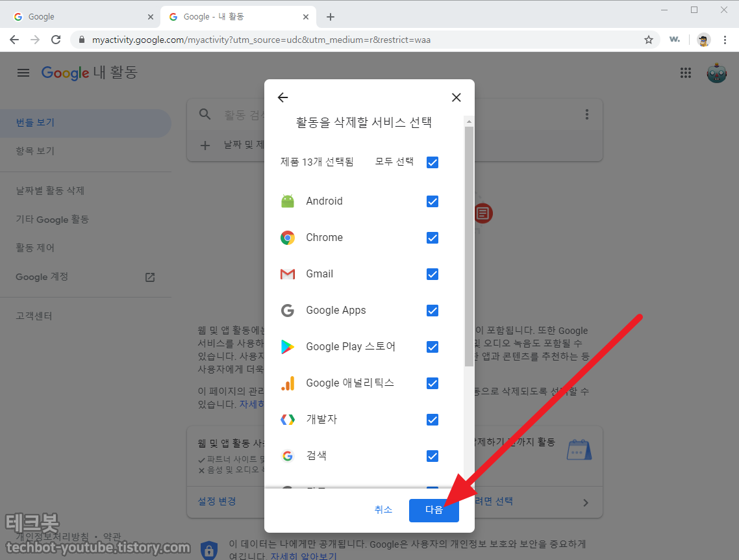Open the search bar three-dot menu
Viewport: 739px width, 560px height.
(x=587, y=114)
